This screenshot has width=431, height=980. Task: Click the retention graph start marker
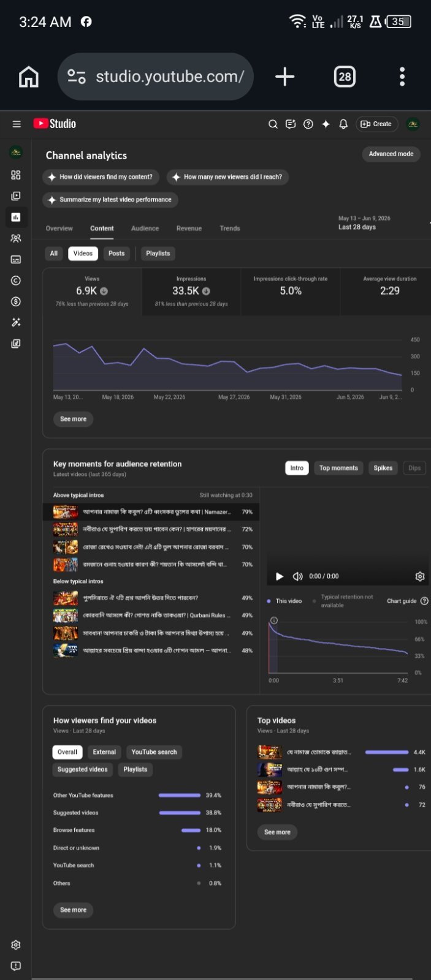274,620
